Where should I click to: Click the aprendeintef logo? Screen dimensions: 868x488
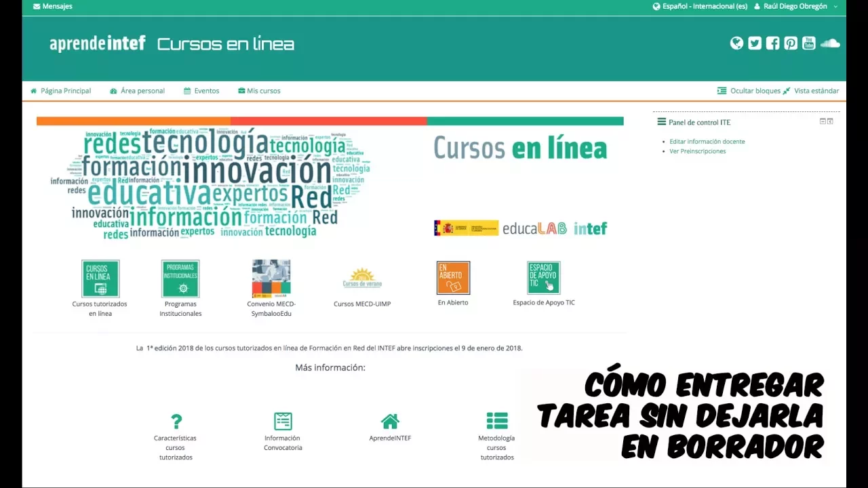[97, 44]
